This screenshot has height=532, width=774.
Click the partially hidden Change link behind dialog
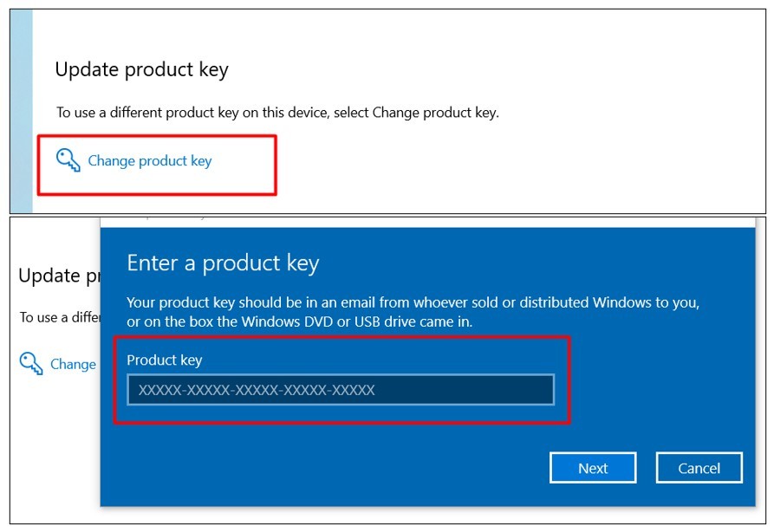73,365
